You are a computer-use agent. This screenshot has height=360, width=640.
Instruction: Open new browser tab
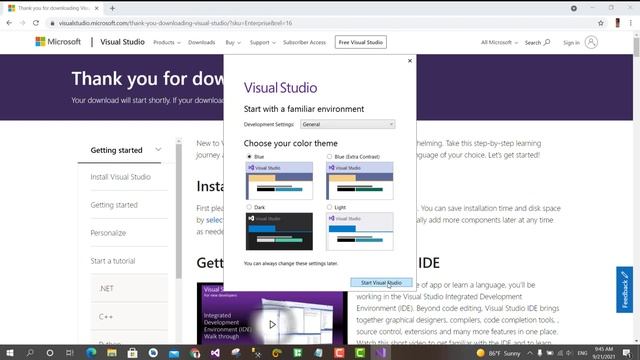pos(112,8)
